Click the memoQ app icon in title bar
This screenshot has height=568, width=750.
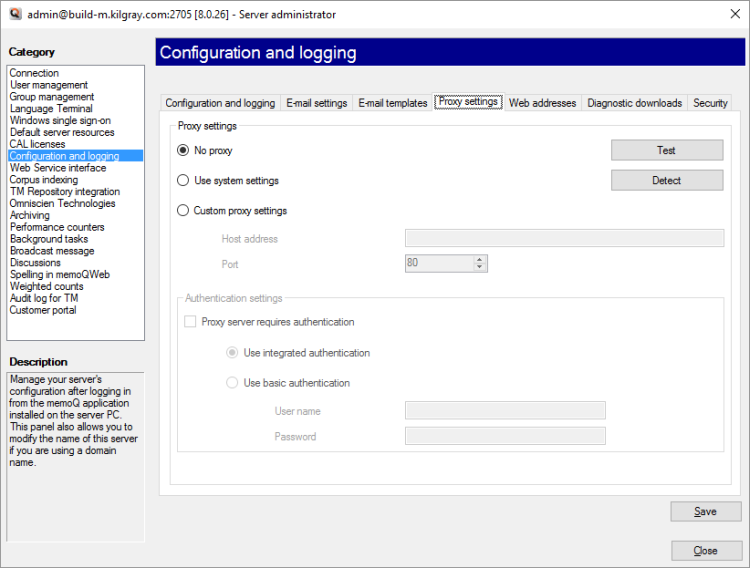13,15
